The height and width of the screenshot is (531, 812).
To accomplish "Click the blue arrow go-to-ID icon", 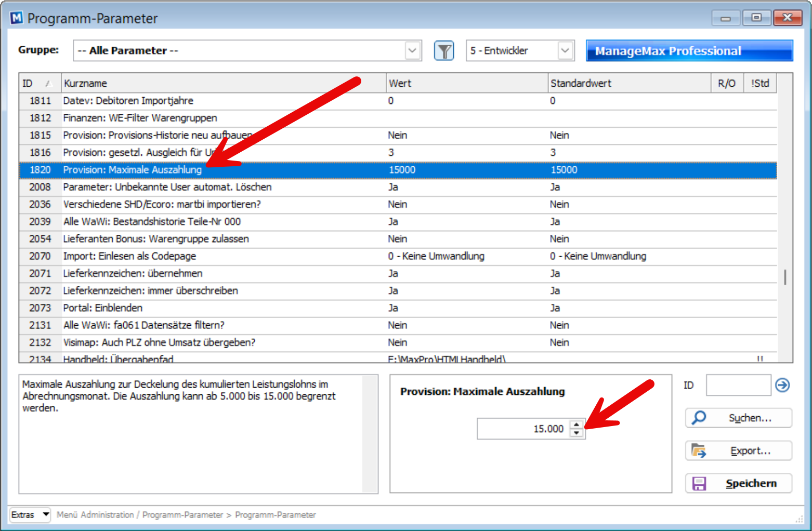I will coord(782,385).
